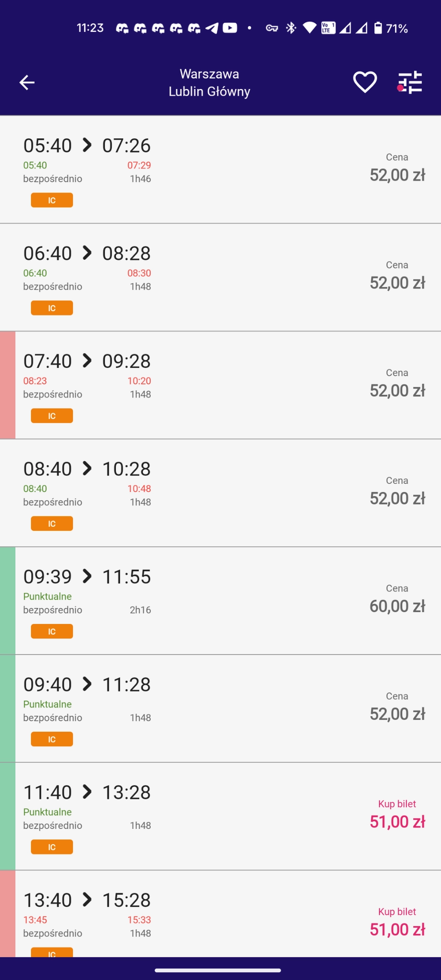The image size is (441, 980).
Task: Tap the red delay bar on 07:40 train
Action: point(8,385)
